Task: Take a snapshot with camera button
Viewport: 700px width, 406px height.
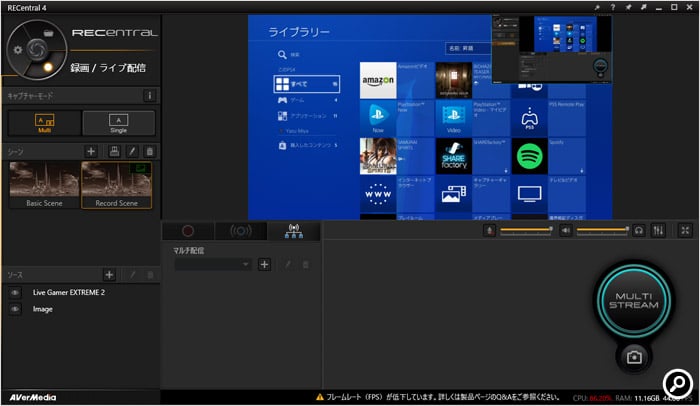Action: click(634, 357)
